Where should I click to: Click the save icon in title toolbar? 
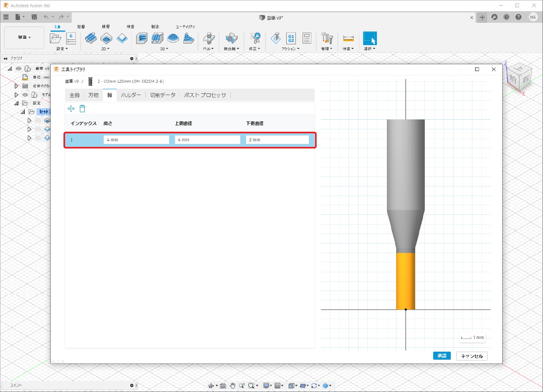(34, 17)
